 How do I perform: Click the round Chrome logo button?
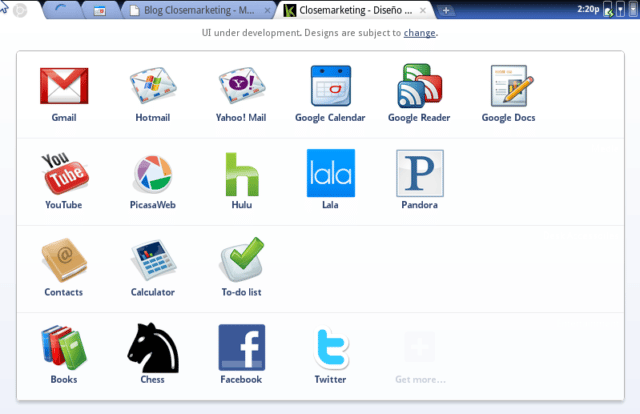[x=20, y=10]
